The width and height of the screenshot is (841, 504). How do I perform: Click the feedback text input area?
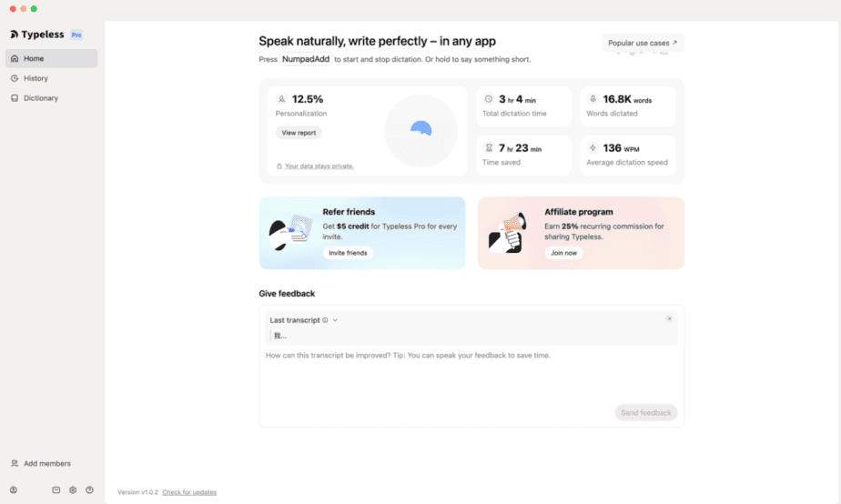(471, 376)
